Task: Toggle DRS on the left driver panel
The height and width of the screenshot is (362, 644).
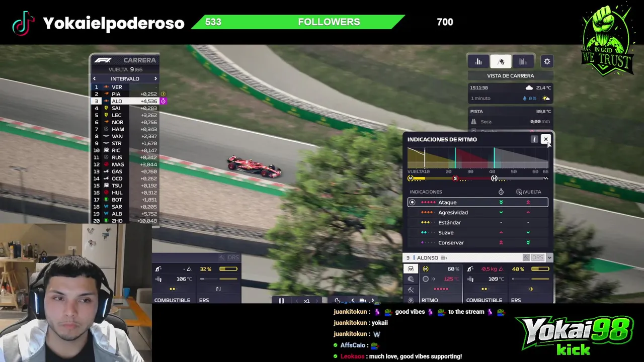Action: pyautogui.click(x=233, y=257)
